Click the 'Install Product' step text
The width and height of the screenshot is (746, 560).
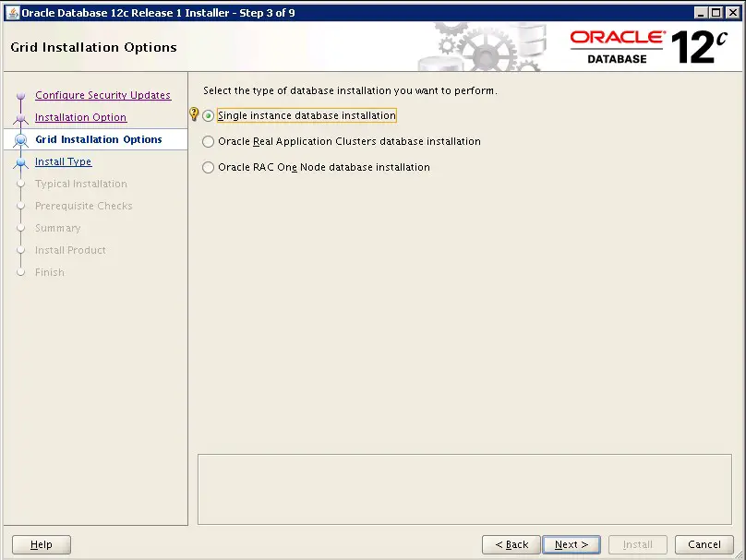(70, 250)
